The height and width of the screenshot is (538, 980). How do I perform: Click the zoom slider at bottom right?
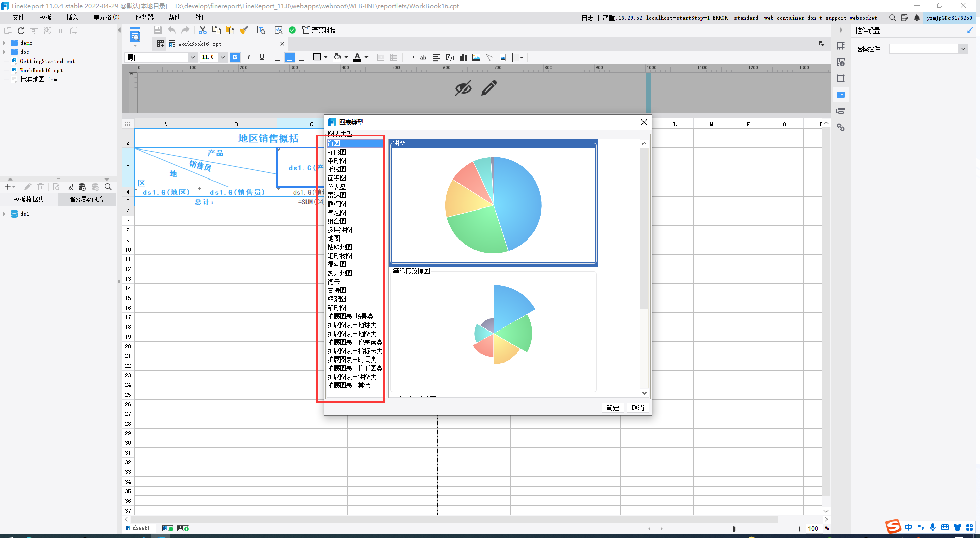pos(733,529)
